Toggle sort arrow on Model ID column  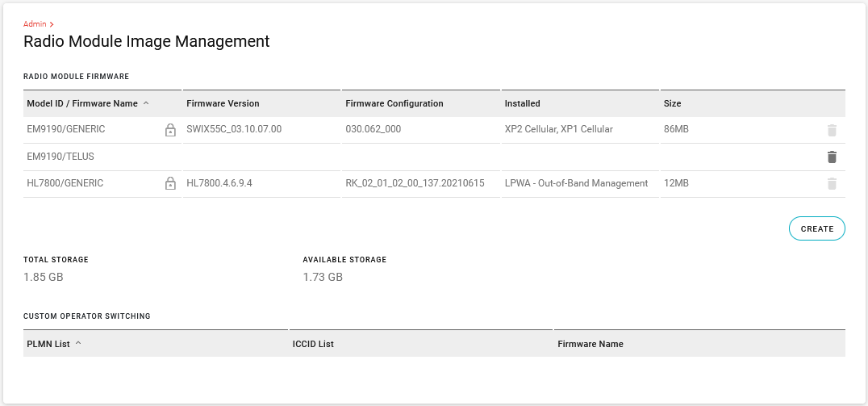click(146, 103)
